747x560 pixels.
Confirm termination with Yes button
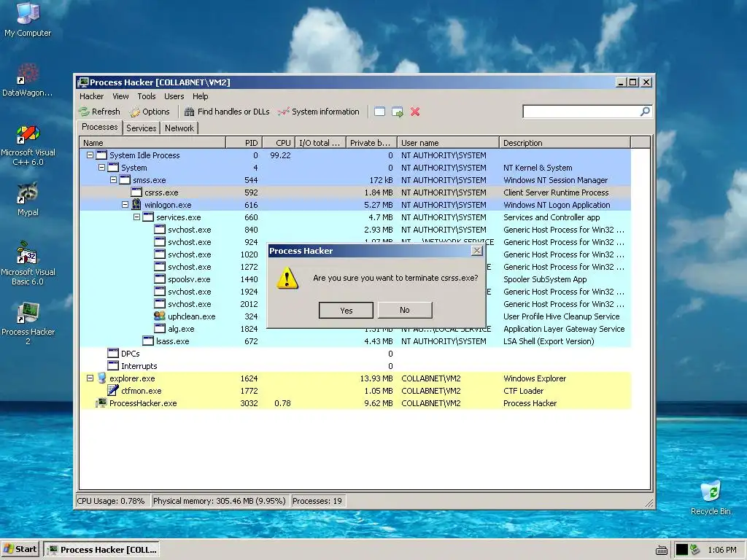click(346, 311)
